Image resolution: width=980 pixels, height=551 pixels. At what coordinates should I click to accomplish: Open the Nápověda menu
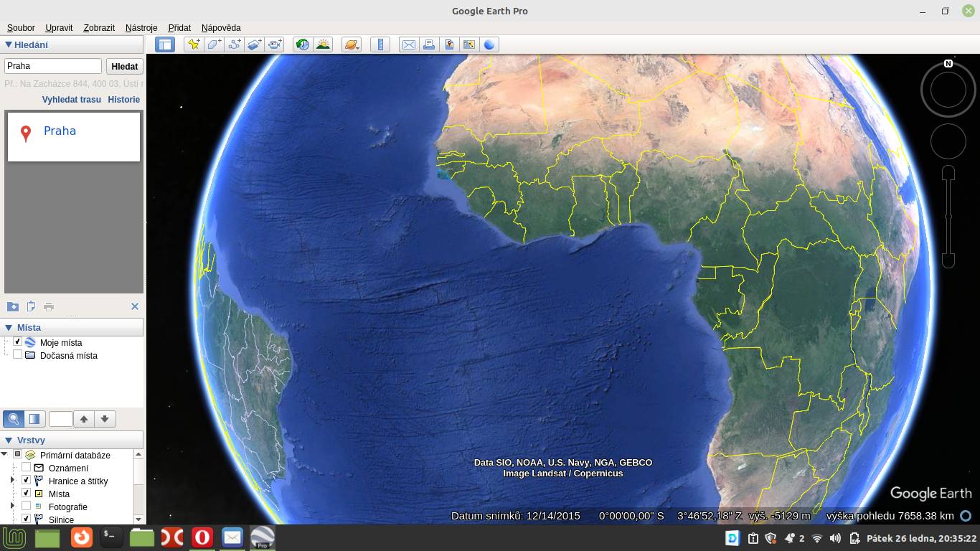coord(221,27)
